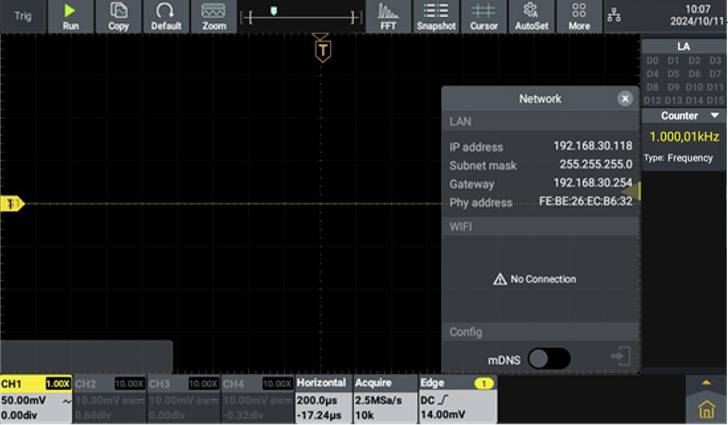Enable the CH2 channel

(109, 399)
